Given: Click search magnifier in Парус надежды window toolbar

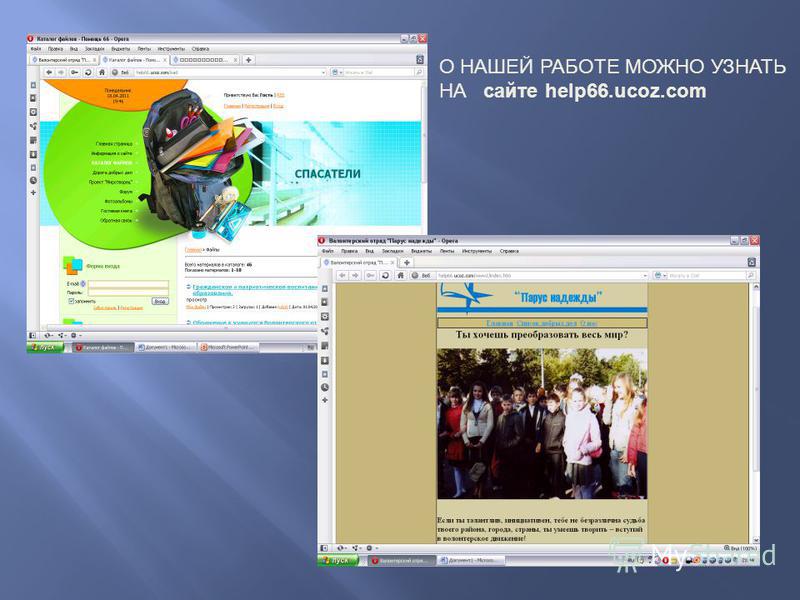Looking at the screenshot, I should [x=751, y=276].
